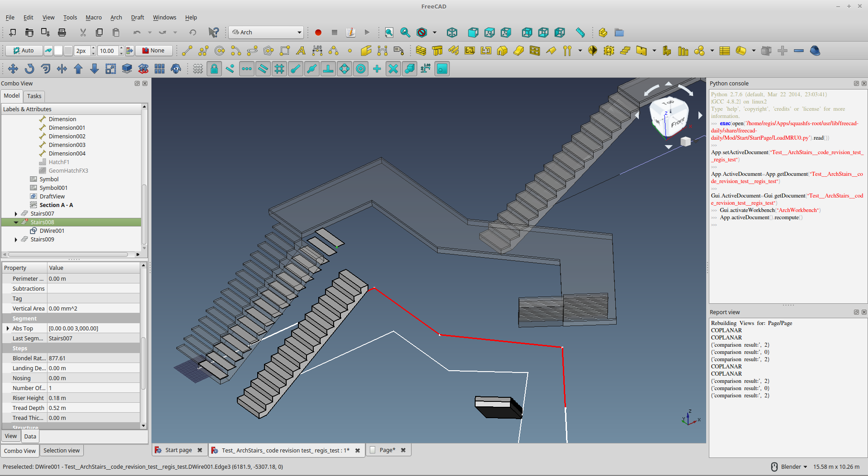Screen dimensions: 868x476
Task: Click the Arch Survey helmet icon
Action: 815,51
